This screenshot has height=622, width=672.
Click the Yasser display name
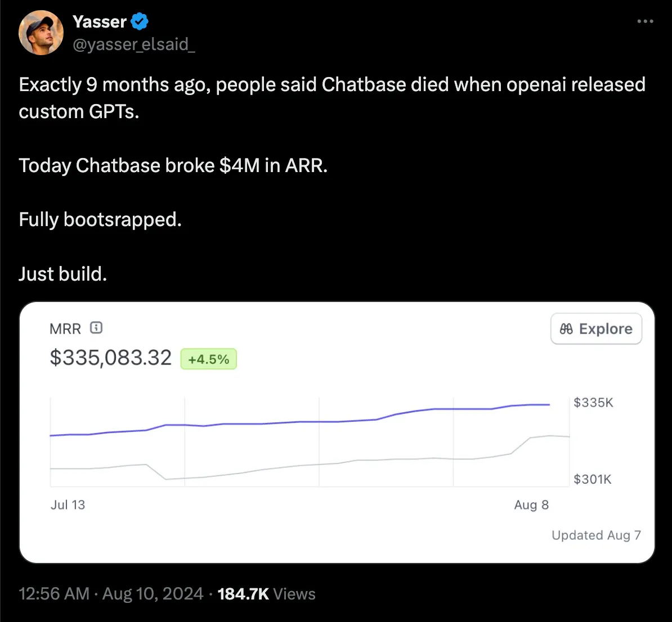pos(100,22)
